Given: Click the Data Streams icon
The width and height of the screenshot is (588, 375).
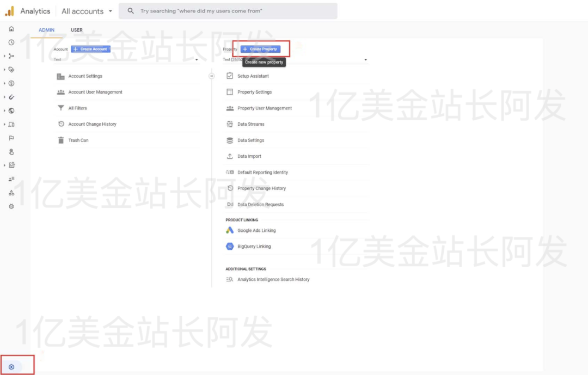Looking at the screenshot, I should pyautogui.click(x=230, y=124).
